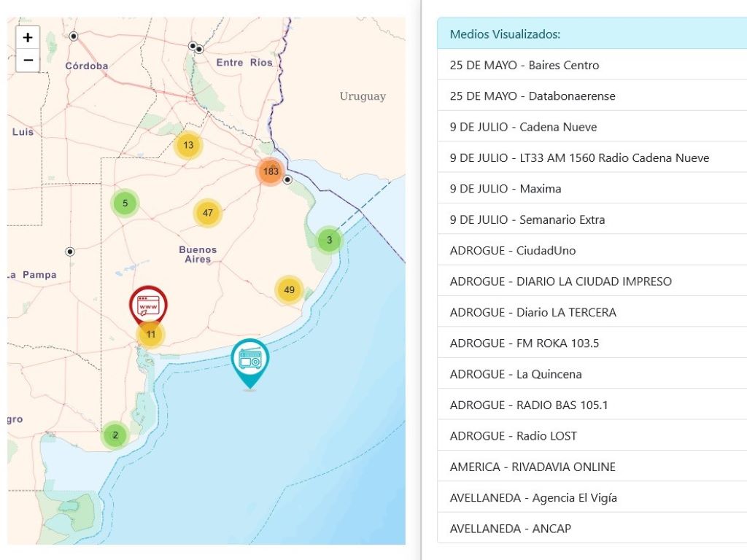This screenshot has height=560, width=747.
Task: Expand the yellow cluster marked 13
Action: (x=188, y=145)
